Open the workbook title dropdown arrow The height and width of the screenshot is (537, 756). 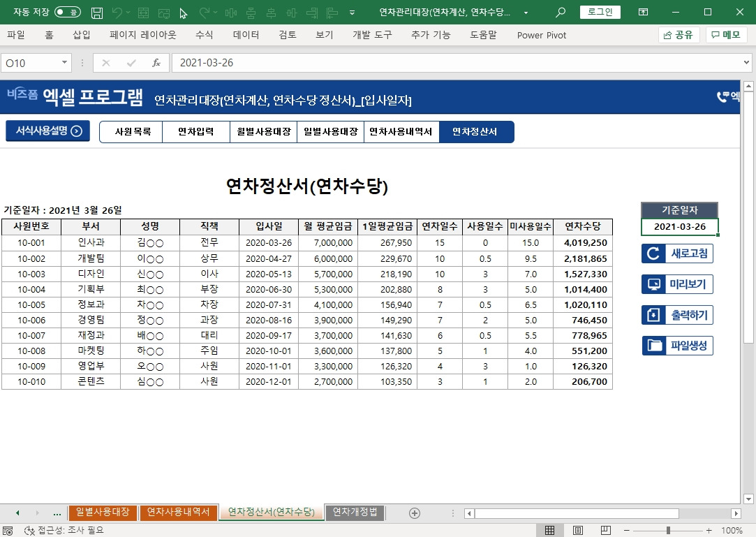click(526, 11)
